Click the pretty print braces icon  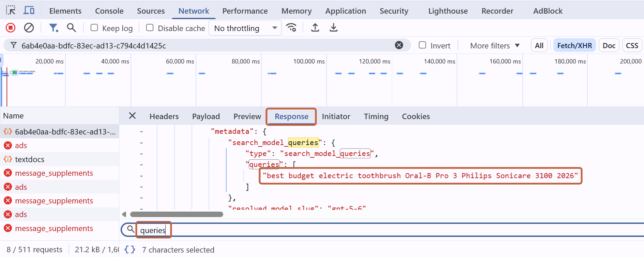(x=130, y=249)
